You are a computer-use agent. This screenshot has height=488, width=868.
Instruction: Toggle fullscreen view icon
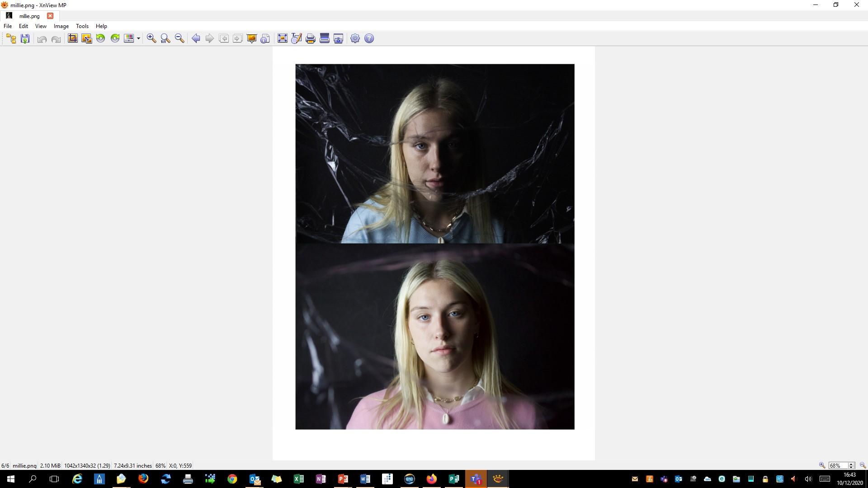point(283,38)
